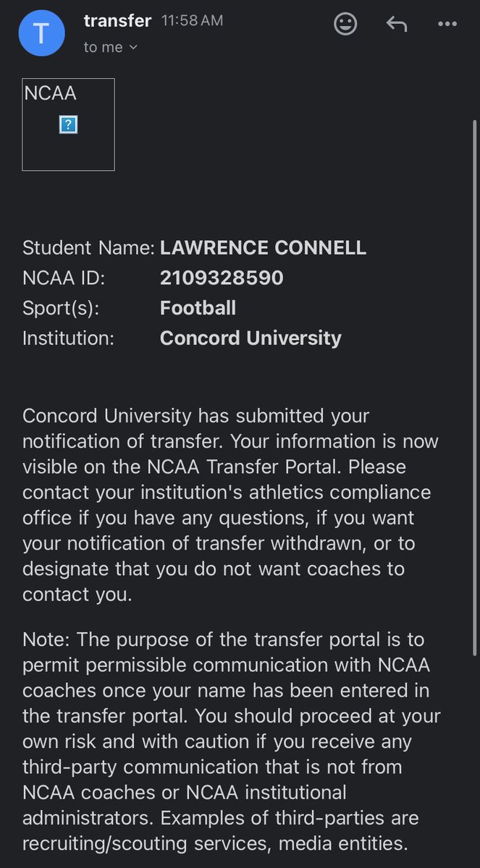Viewport: 480px width, 868px height.
Task: Tap the "to me" recipient details text
Action: (x=104, y=47)
